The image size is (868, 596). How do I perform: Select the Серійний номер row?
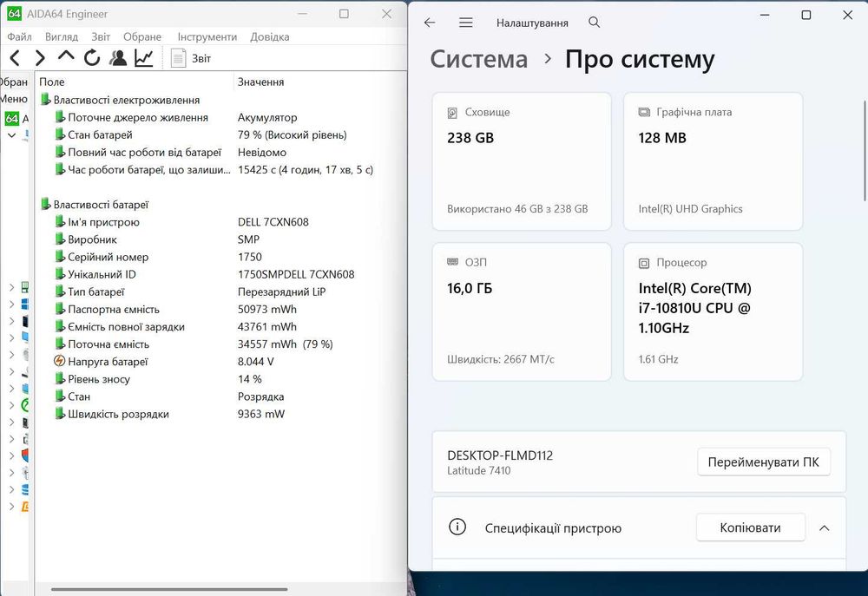click(x=221, y=257)
